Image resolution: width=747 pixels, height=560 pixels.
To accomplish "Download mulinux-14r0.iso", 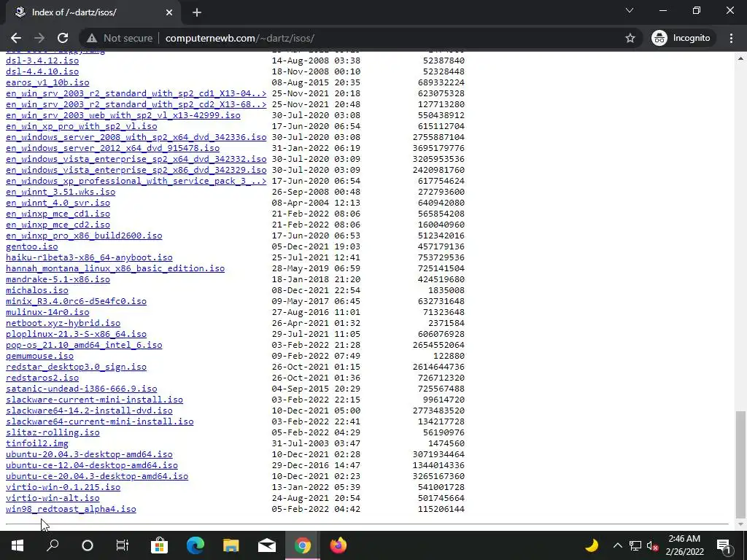I will point(47,312).
